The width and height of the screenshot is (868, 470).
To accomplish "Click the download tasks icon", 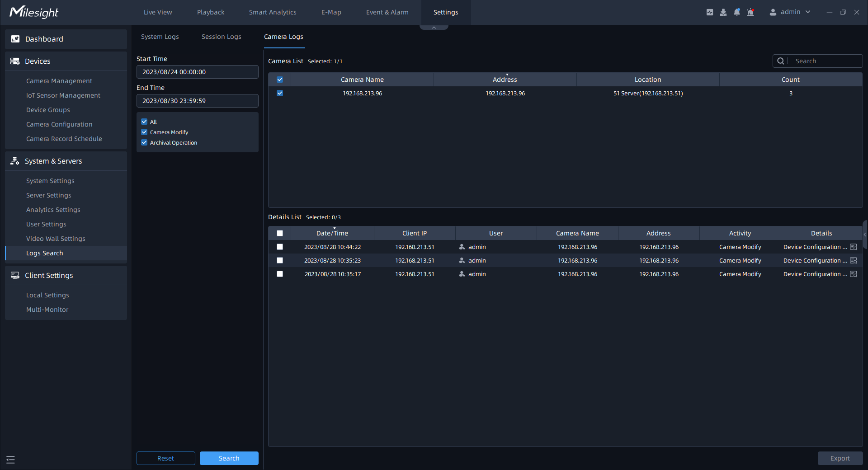I will 723,12.
